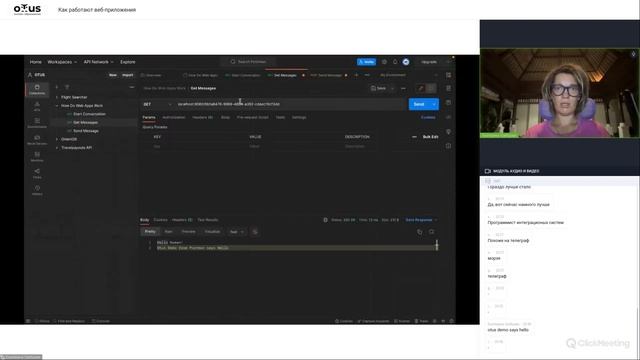
Task: Open collections panel three-dot options
Action: tap(131, 87)
